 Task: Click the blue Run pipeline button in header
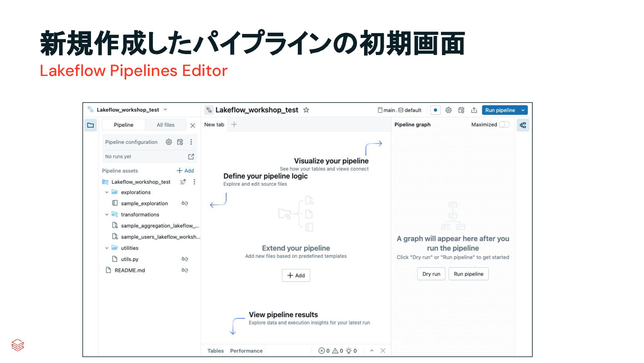(500, 110)
